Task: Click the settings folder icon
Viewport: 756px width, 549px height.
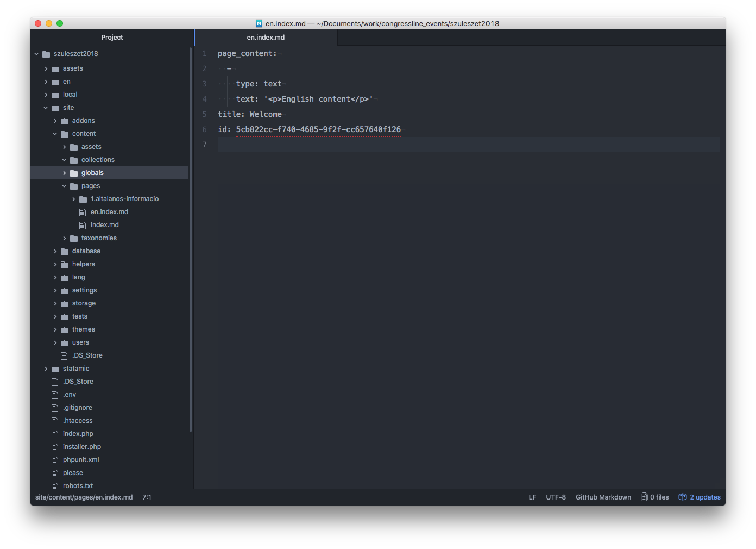Action: (65, 290)
